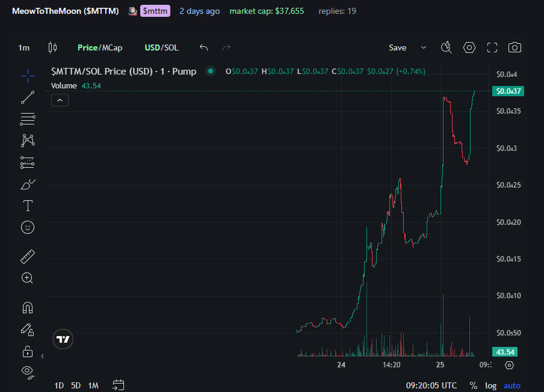Open the Save layout dropdown arrow
Viewport: 544px width, 392px height.
[424, 47]
